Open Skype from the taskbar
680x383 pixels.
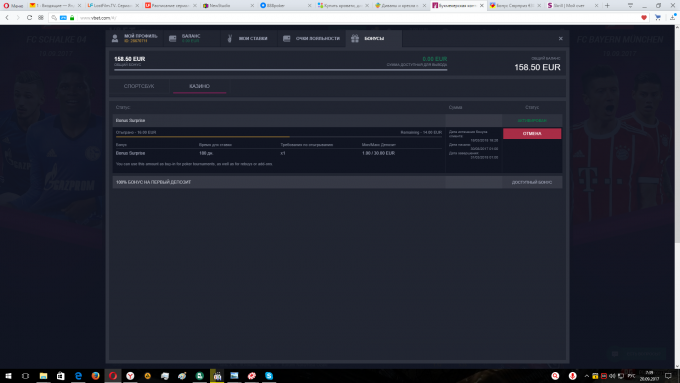(269, 376)
